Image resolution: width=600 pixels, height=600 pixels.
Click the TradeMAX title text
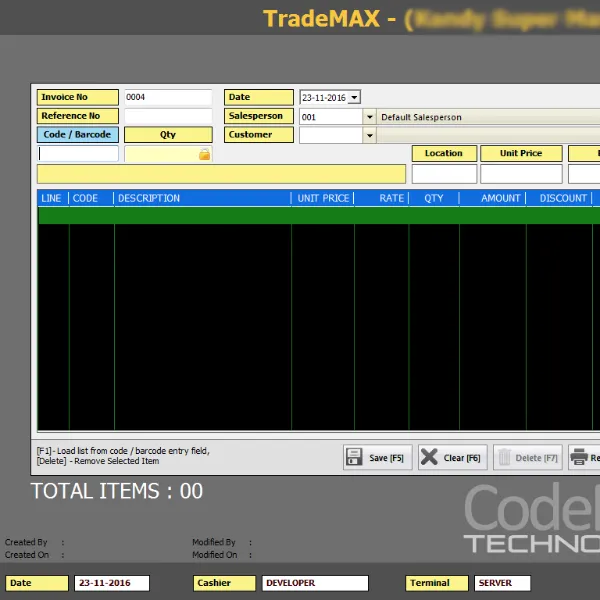(321, 18)
